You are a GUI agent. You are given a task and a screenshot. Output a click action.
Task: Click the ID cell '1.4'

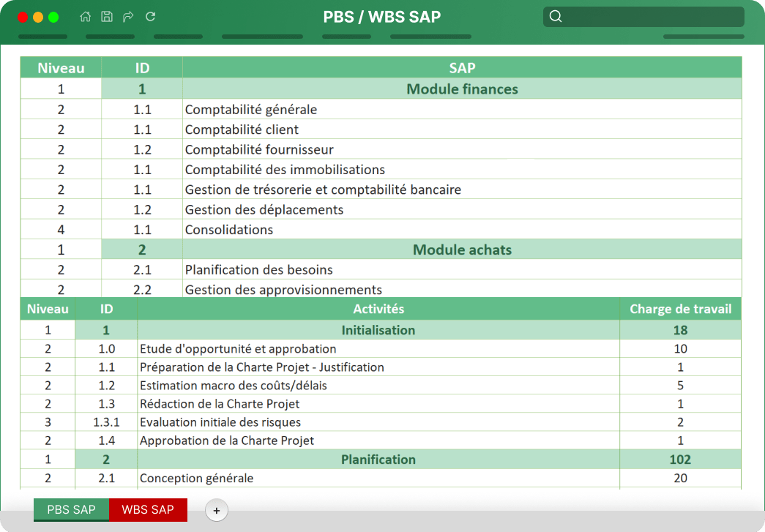tap(106, 441)
